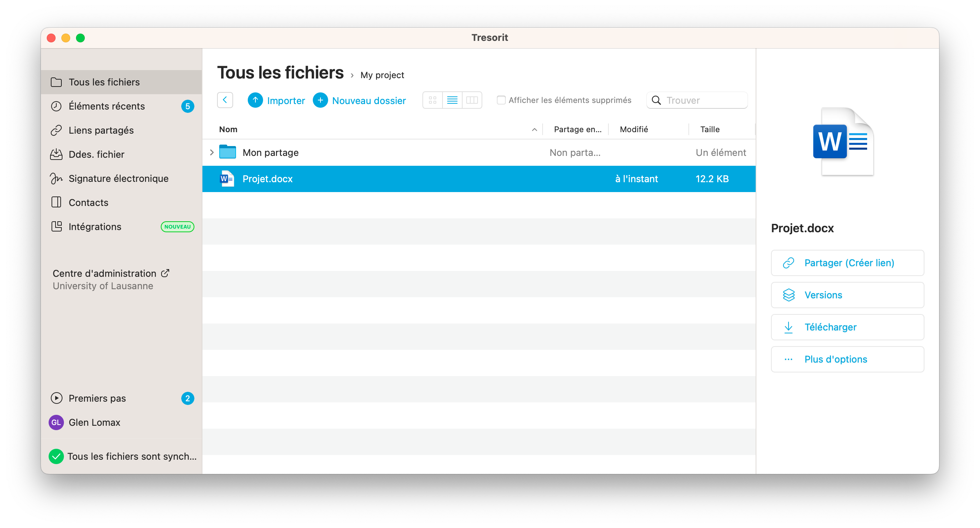Switch to grid view layout
The image size is (980, 528).
[x=433, y=100]
